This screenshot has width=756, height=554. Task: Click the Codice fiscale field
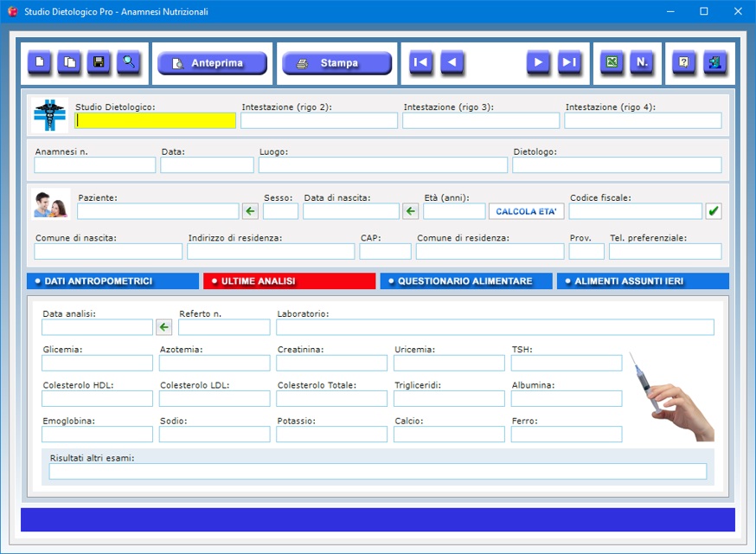(x=636, y=211)
